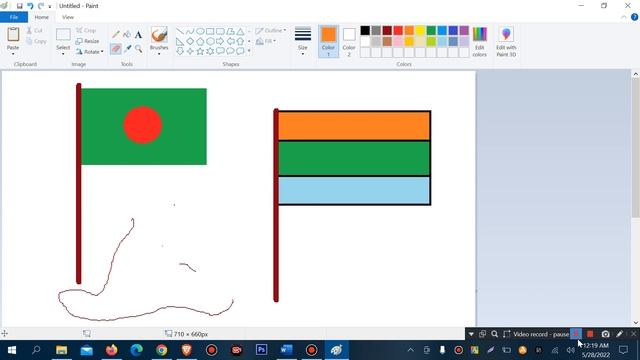Image resolution: width=640 pixels, height=360 pixels.
Task: Open Edit colors dialog
Action: coord(480,42)
